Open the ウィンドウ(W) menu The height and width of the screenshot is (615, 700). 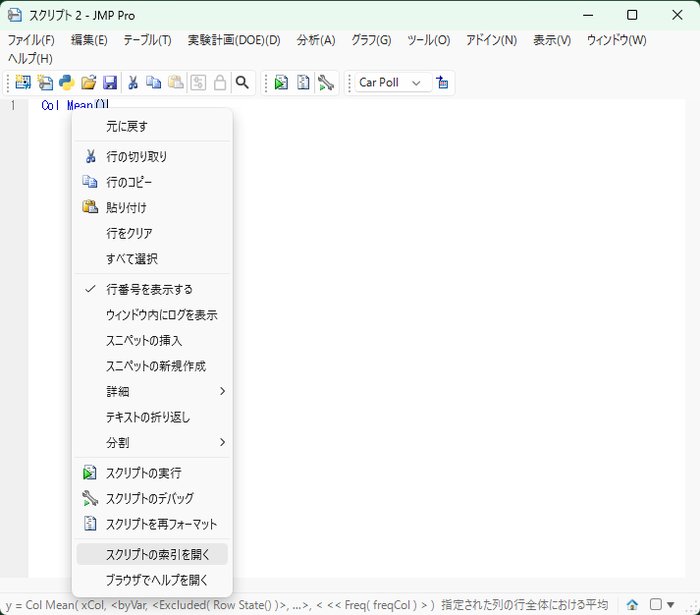pos(617,40)
